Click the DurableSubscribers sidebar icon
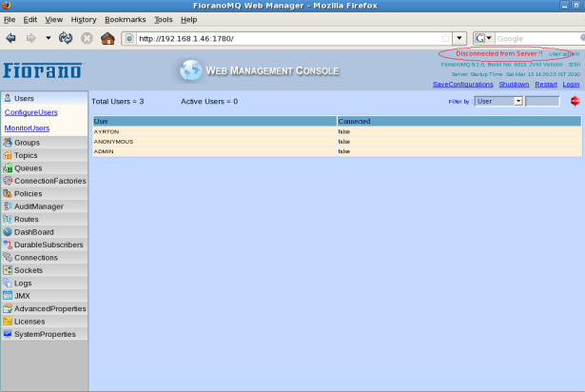Screen dimensions: 585x392 [x=8, y=245]
